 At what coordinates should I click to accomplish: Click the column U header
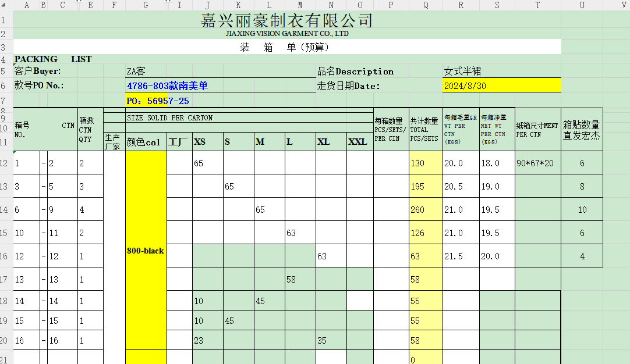point(582,5)
